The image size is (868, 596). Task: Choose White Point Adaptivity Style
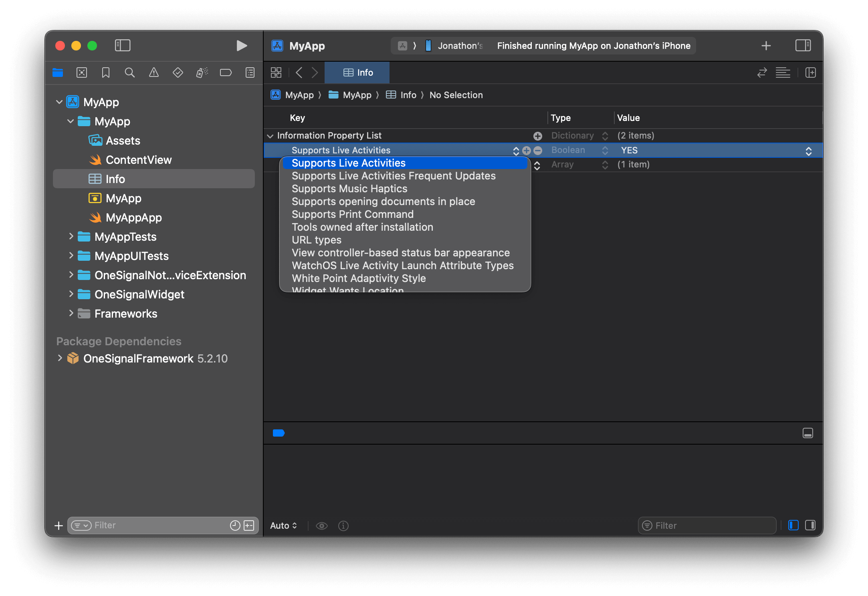[405, 278]
